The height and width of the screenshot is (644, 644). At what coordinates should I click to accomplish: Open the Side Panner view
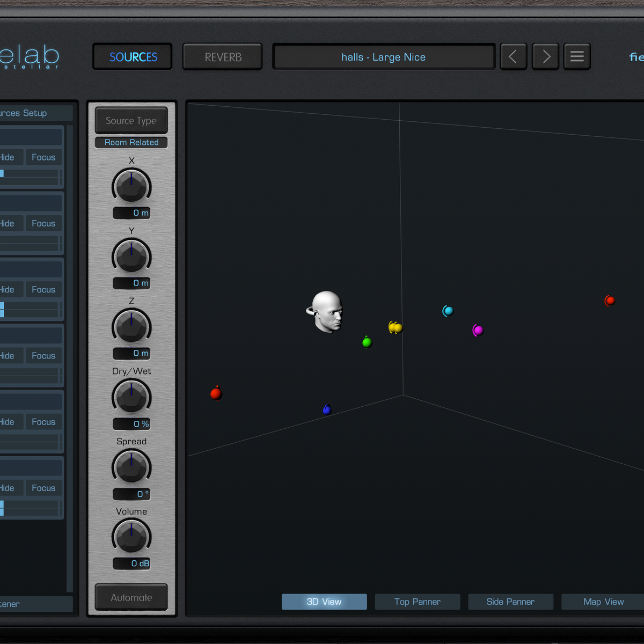(510, 602)
